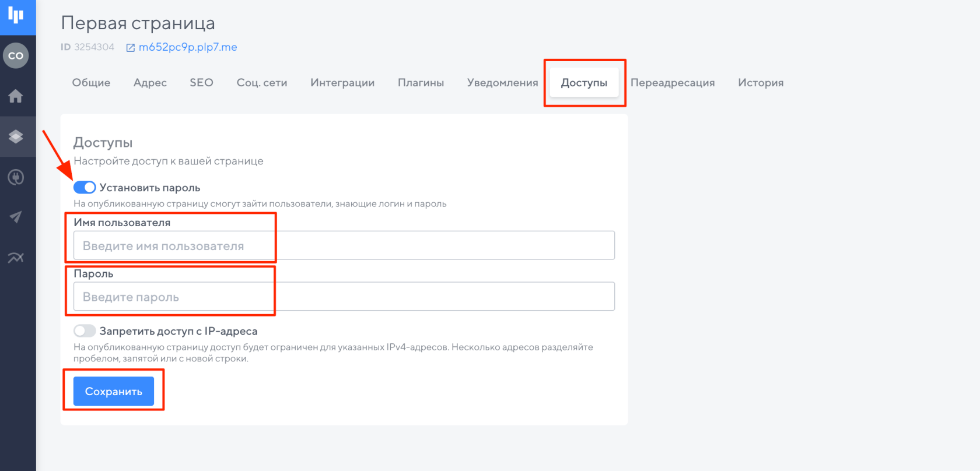Select the Уведомления tab

502,83
